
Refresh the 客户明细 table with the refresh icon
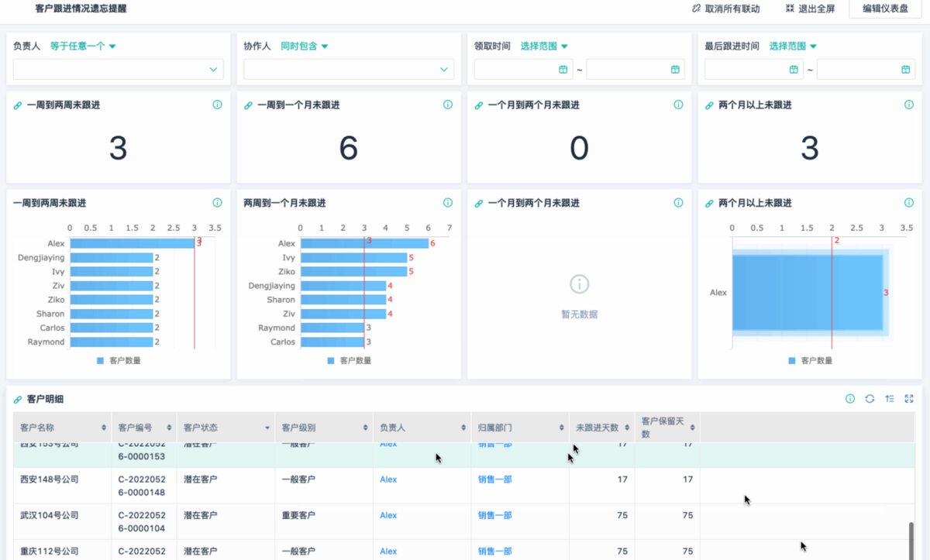870,399
